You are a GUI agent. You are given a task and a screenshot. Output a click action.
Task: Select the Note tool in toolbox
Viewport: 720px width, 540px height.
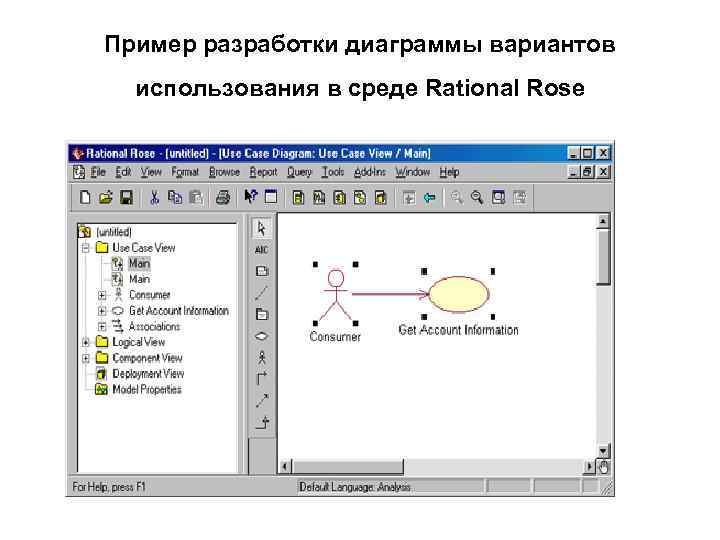click(x=262, y=271)
